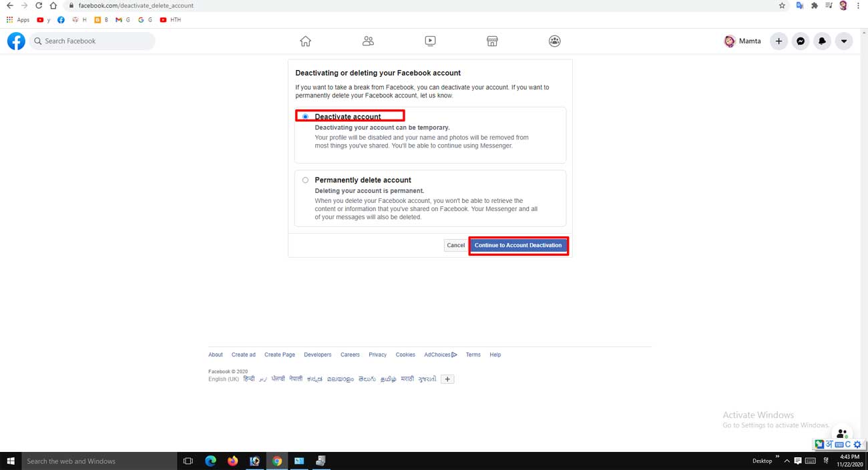Click the address bar URL
The width and height of the screenshot is (868, 470).
click(136, 5)
